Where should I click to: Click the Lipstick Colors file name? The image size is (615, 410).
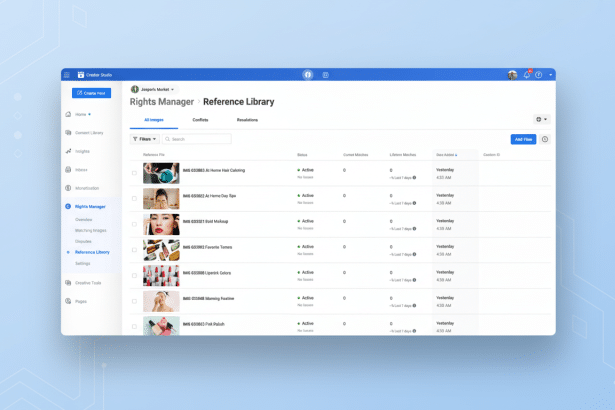(x=207, y=273)
